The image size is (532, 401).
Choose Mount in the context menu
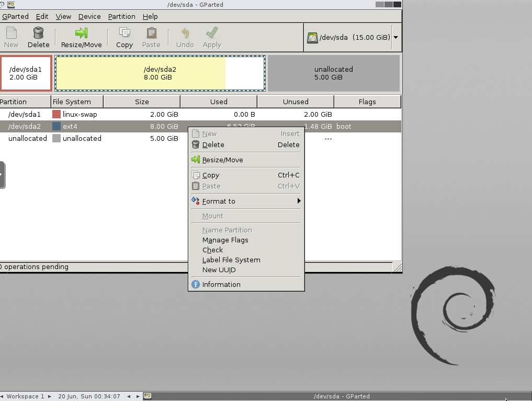246,216
